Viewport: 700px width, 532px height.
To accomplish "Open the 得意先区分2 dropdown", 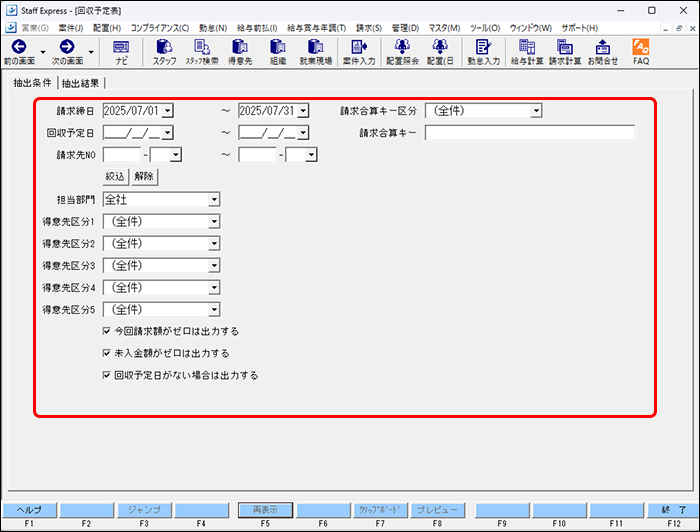I will [214, 243].
